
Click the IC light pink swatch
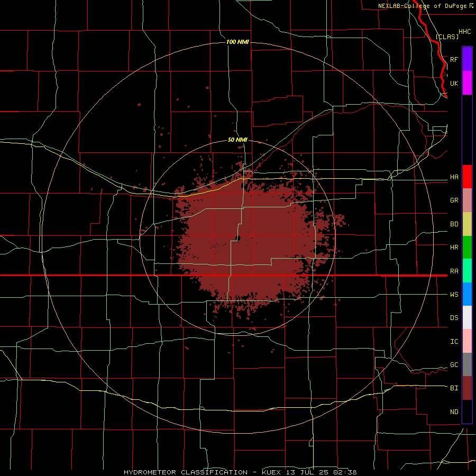[467, 341]
